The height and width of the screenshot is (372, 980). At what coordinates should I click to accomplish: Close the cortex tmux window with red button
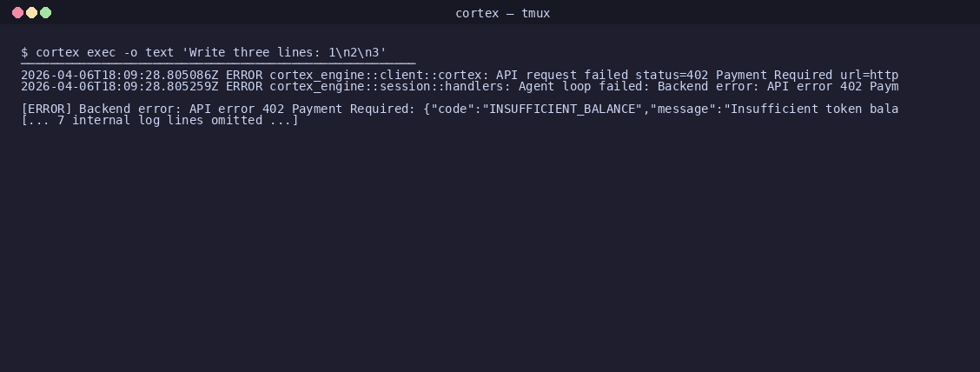17,12
